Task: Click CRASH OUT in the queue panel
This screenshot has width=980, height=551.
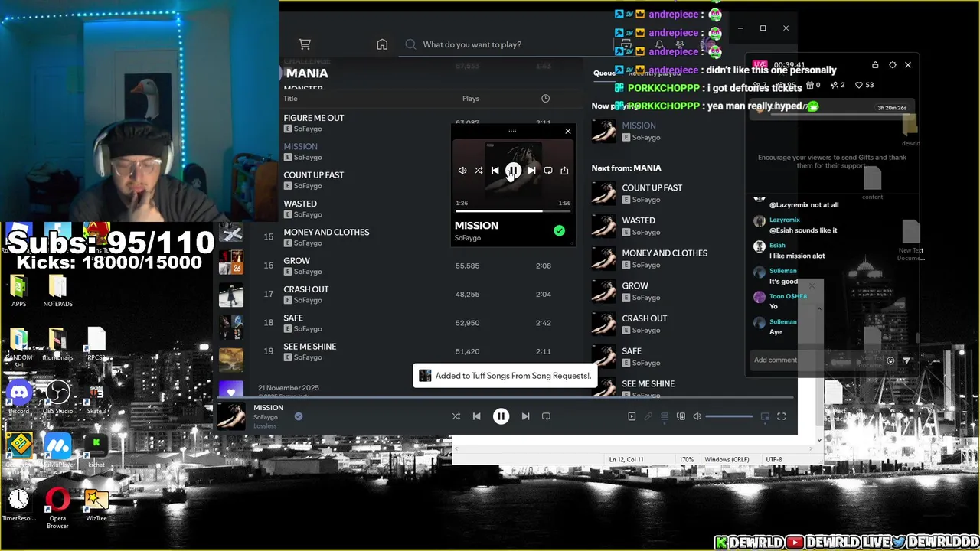Action: coord(645,318)
